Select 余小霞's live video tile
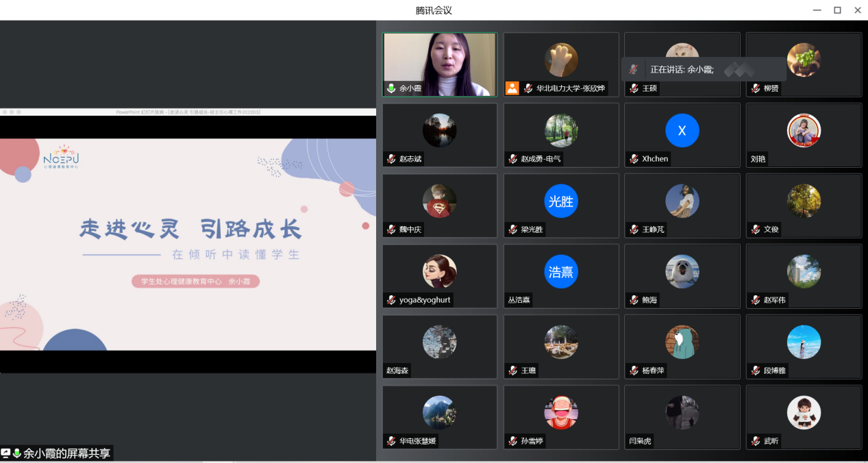 pos(440,64)
